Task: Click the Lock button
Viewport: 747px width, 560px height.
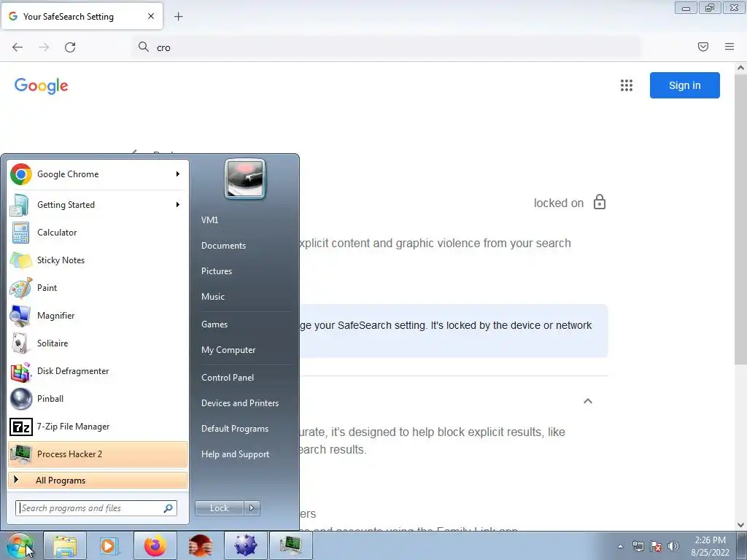Action: coord(219,508)
